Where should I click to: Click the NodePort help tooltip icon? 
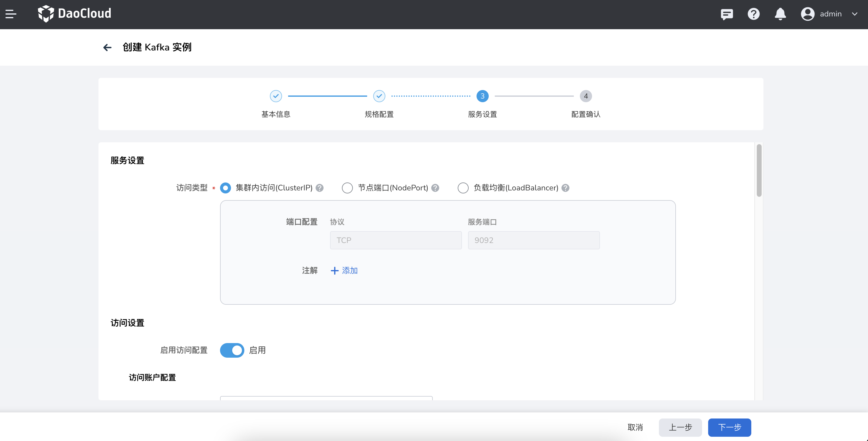(x=435, y=188)
